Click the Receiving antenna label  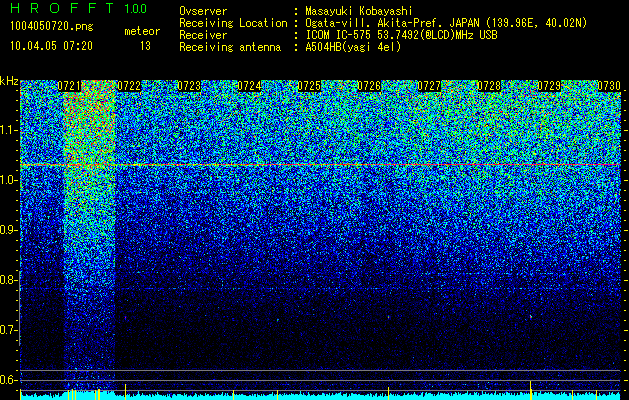coord(230,47)
